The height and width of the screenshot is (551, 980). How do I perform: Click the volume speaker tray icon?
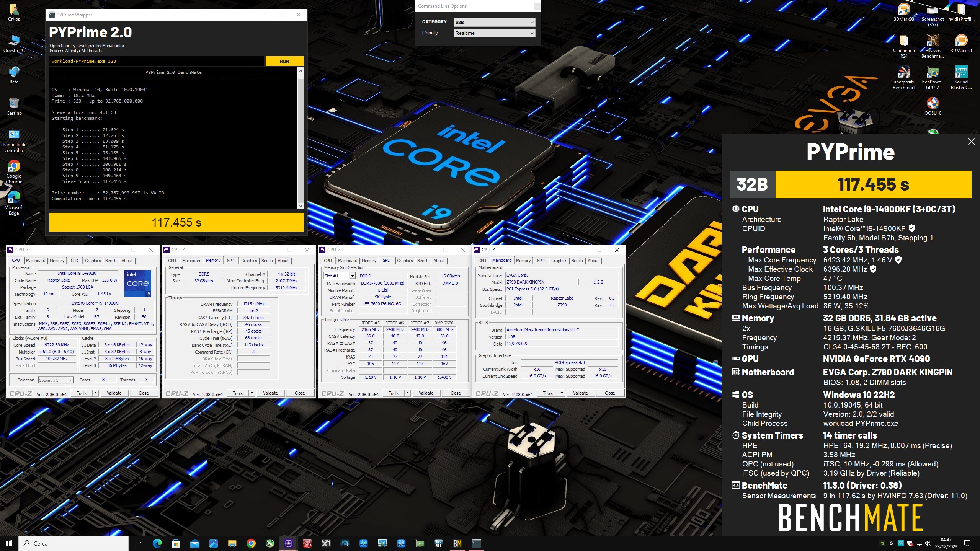click(x=928, y=543)
